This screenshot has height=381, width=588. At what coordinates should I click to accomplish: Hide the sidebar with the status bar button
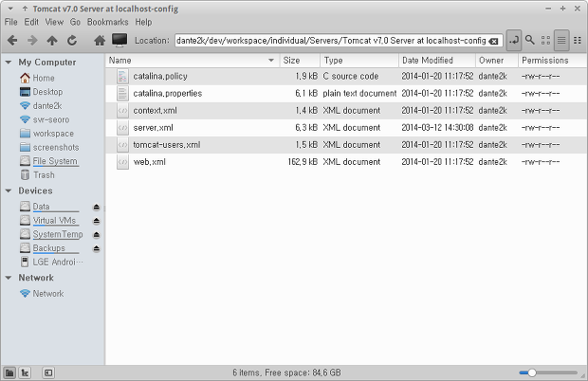(x=48, y=372)
